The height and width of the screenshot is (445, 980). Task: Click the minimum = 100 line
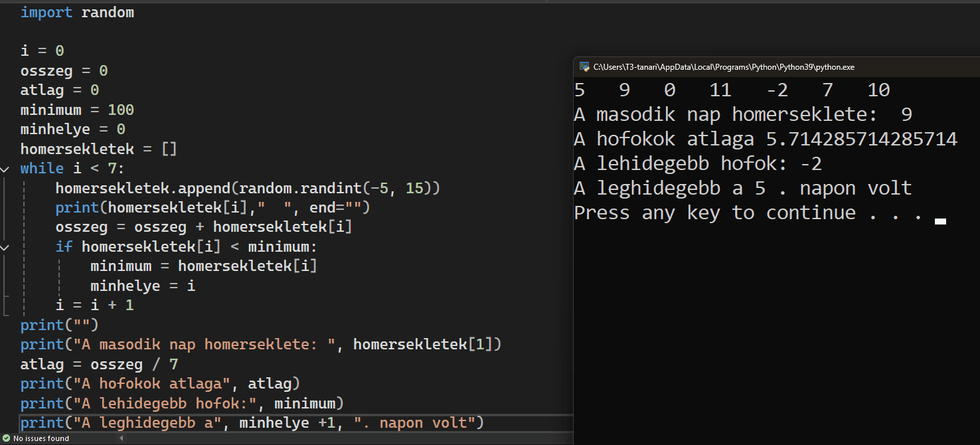point(77,110)
